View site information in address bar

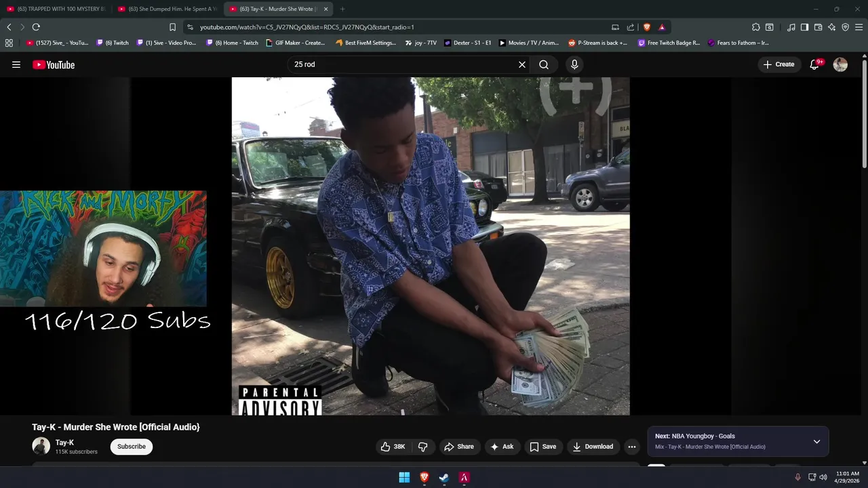(190, 27)
